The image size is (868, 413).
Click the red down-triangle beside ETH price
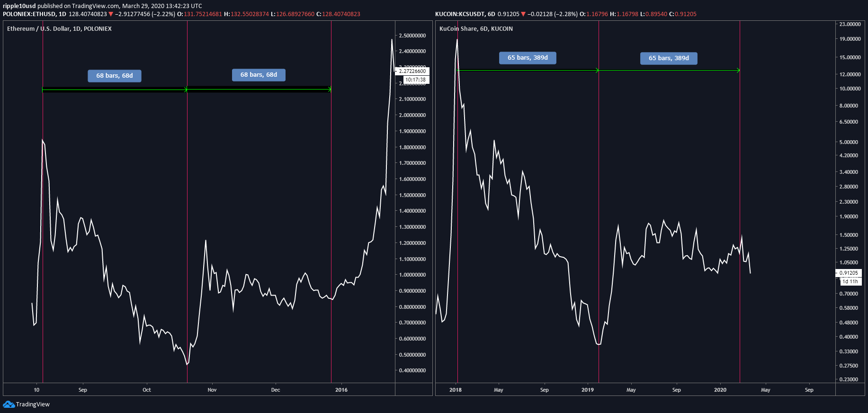(x=111, y=14)
